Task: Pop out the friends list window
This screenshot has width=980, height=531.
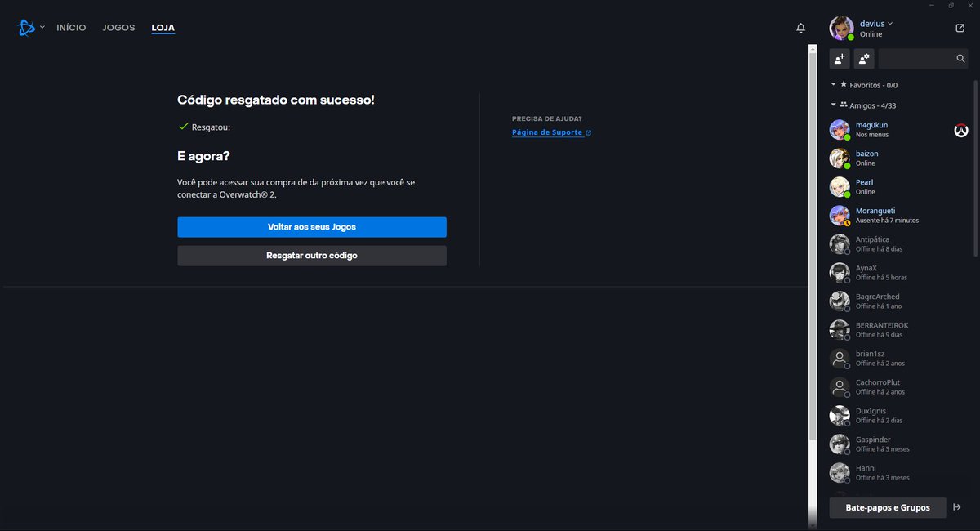Action: pos(960,28)
